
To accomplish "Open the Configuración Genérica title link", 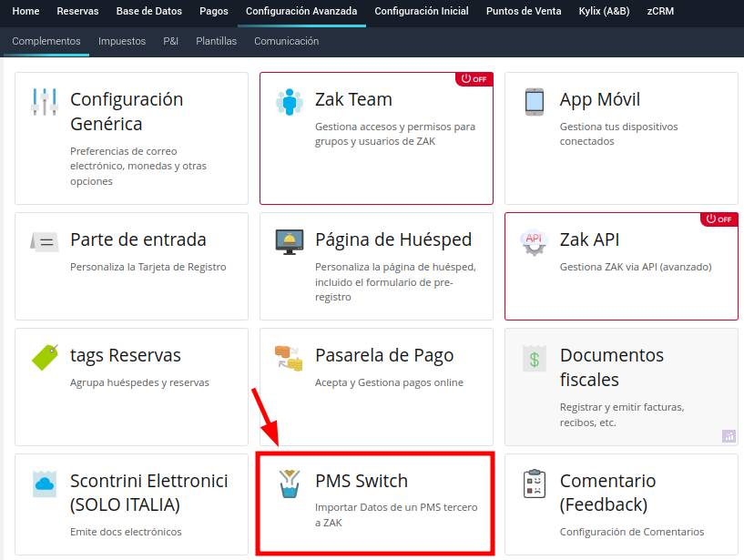I will tap(127, 111).
